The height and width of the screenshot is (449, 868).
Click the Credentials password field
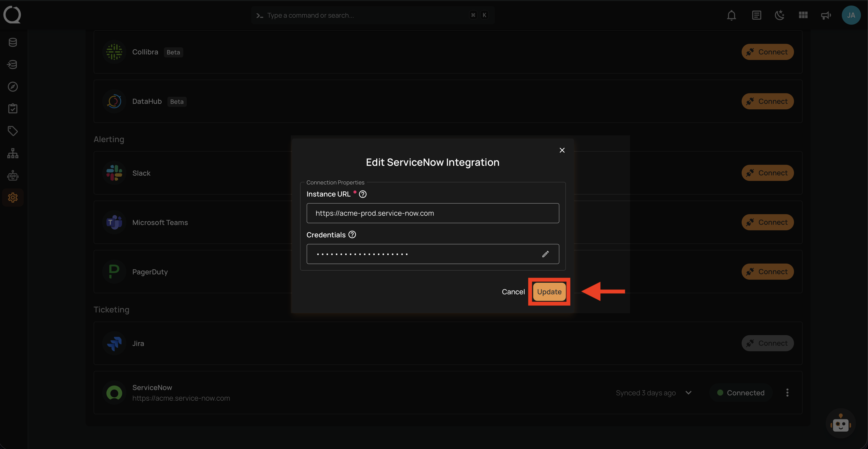[x=433, y=254]
